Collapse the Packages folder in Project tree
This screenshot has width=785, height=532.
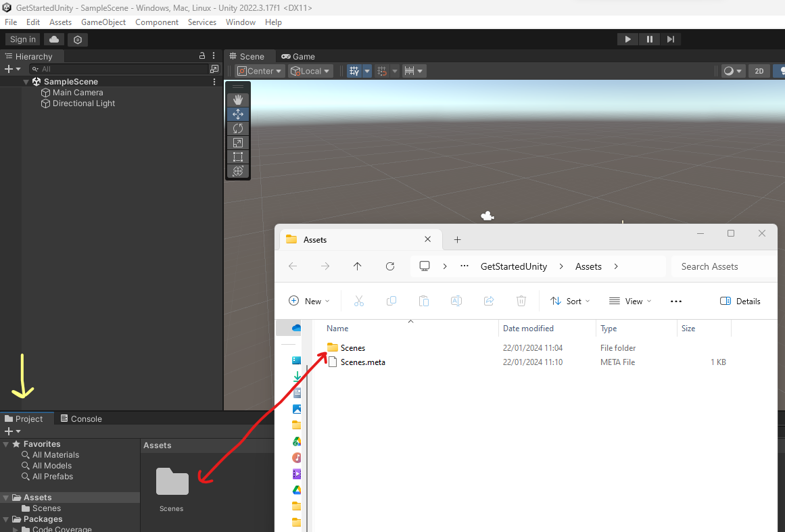6,519
